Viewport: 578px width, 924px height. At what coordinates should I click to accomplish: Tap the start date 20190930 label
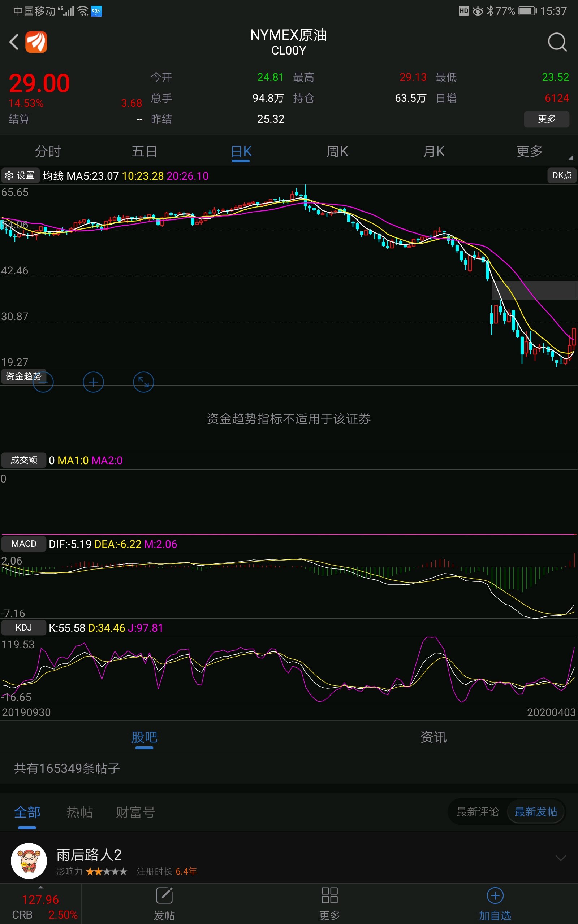click(26, 712)
